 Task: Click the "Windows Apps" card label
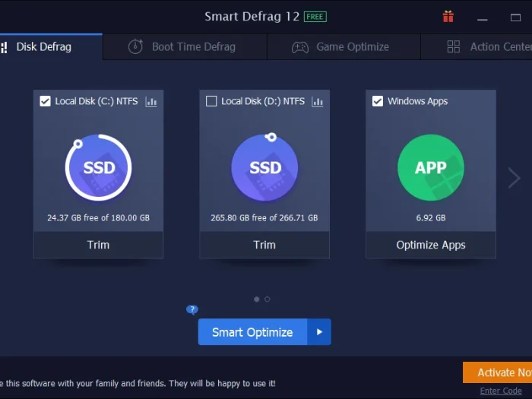click(418, 101)
